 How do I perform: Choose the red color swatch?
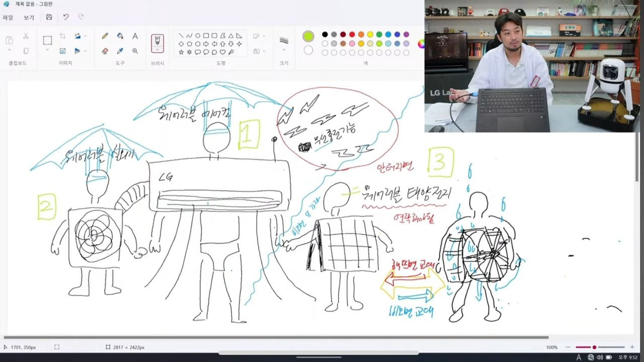(352, 34)
